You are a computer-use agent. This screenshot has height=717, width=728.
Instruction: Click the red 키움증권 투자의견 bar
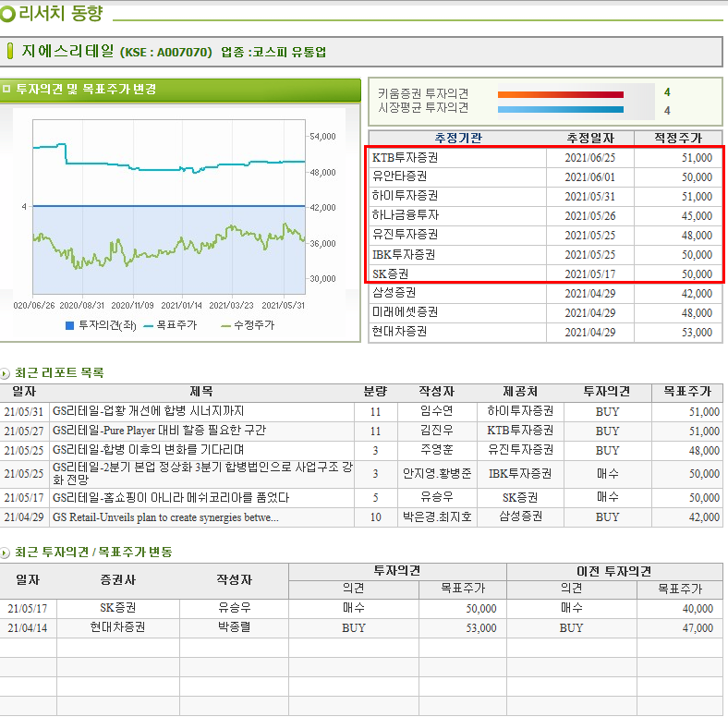(561, 94)
